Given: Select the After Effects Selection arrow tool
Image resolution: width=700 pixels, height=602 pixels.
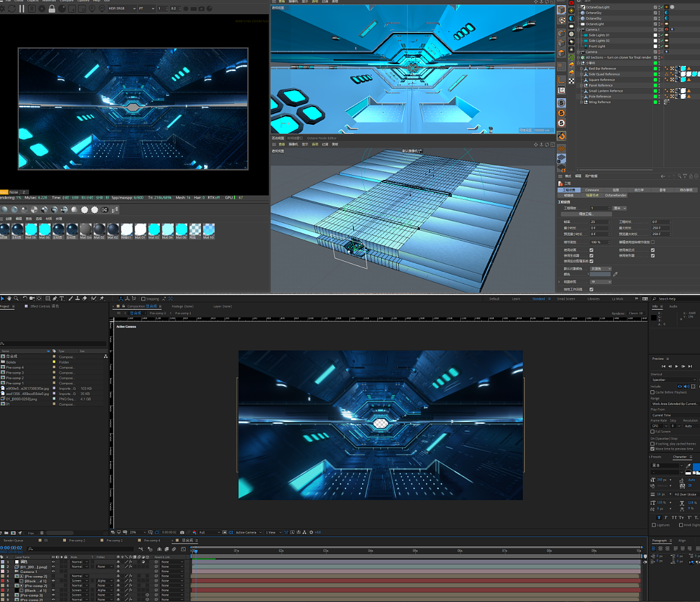Looking at the screenshot, I should (x=3, y=298).
